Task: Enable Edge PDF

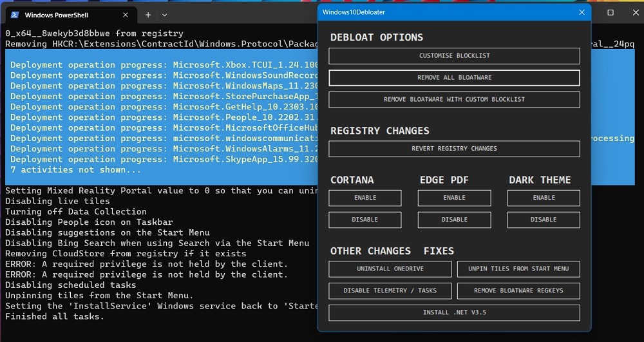Action: 454,198
